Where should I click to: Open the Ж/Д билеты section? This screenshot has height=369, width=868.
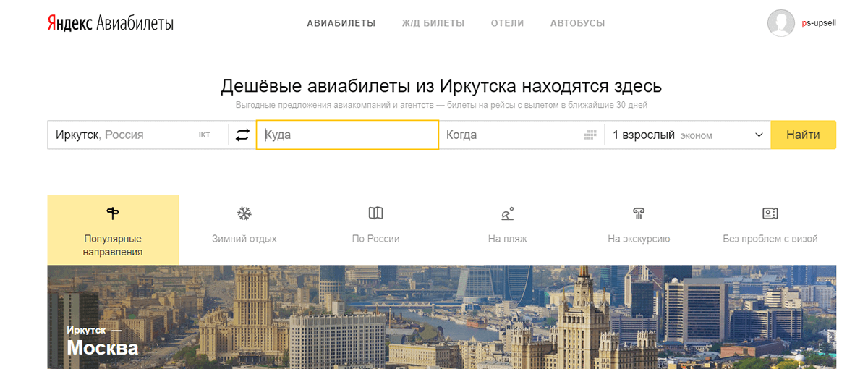(x=433, y=23)
